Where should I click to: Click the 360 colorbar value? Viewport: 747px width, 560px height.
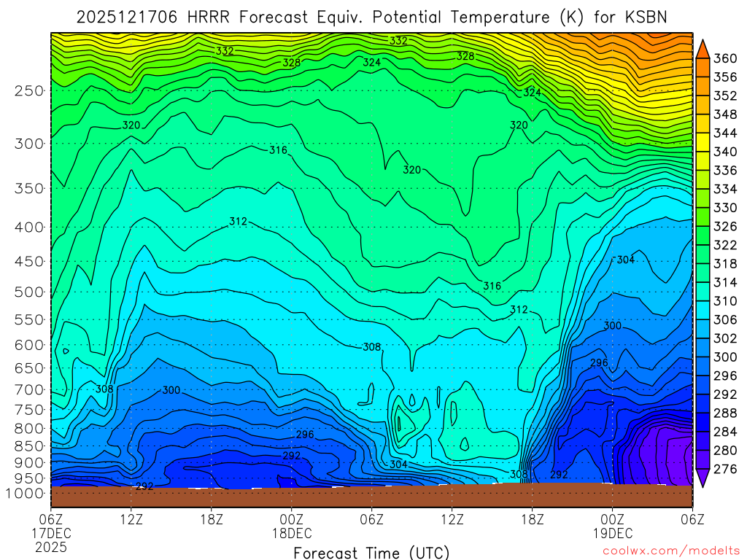(x=725, y=58)
